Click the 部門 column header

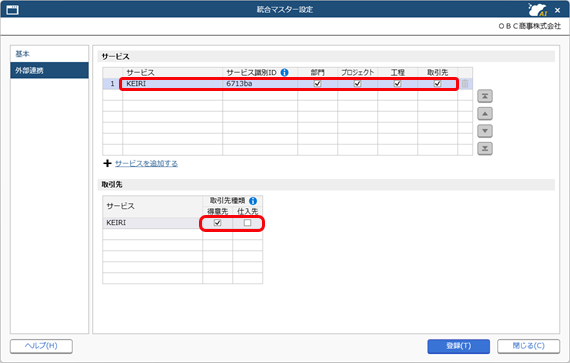tap(317, 72)
